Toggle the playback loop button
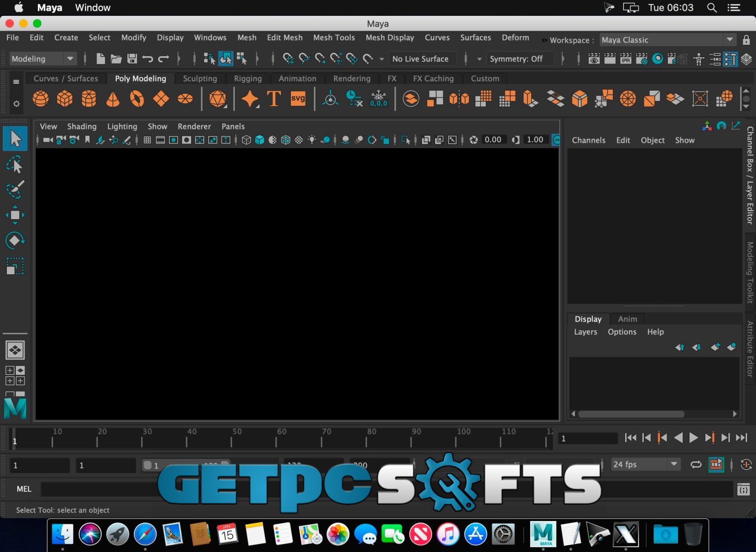Image resolution: width=756 pixels, height=552 pixels. pyautogui.click(x=696, y=464)
